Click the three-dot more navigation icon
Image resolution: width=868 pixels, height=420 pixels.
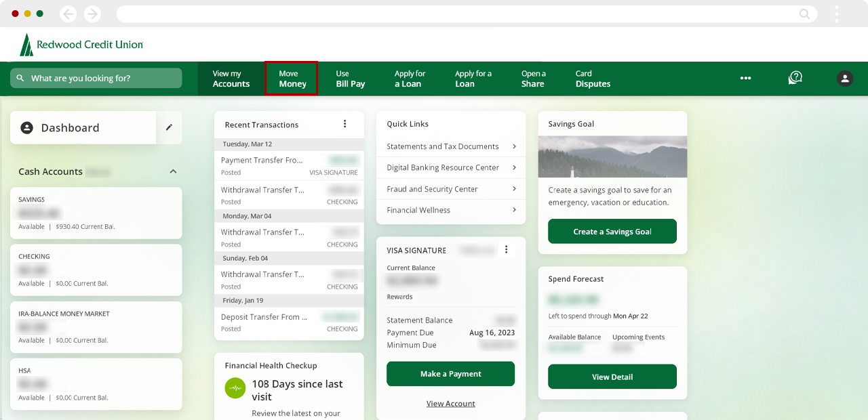(745, 78)
